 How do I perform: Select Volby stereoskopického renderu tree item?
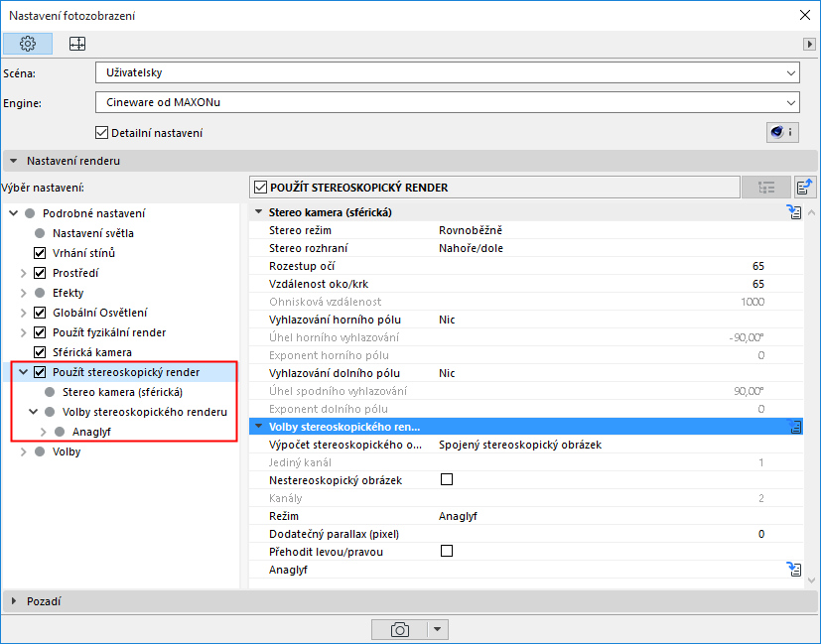click(145, 412)
